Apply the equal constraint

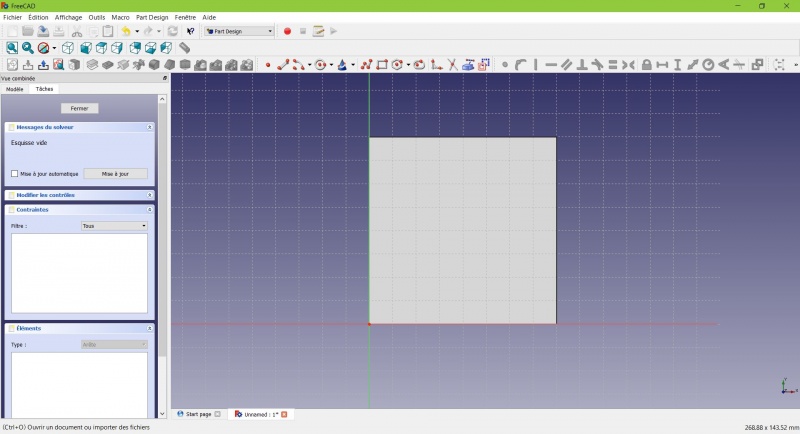613,65
